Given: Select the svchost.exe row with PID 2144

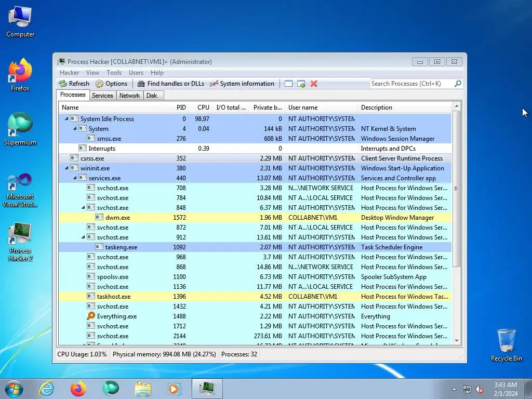Looking at the screenshot, I should [255, 336].
